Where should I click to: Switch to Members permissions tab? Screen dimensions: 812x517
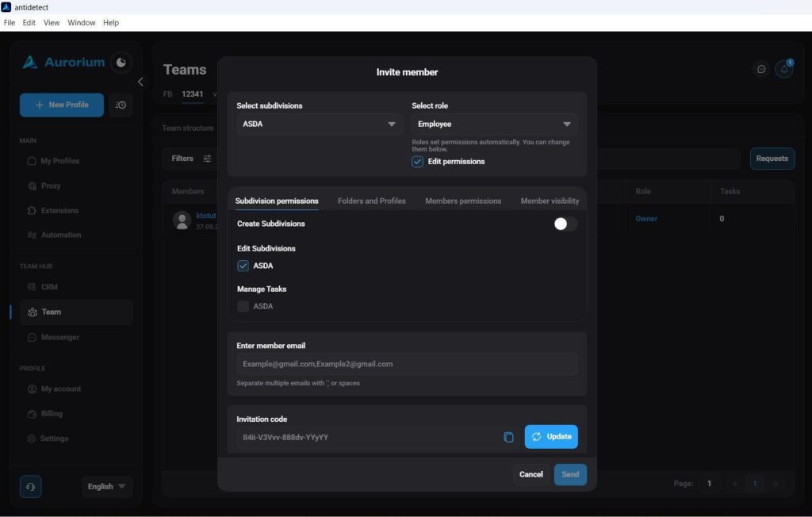click(463, 201)
